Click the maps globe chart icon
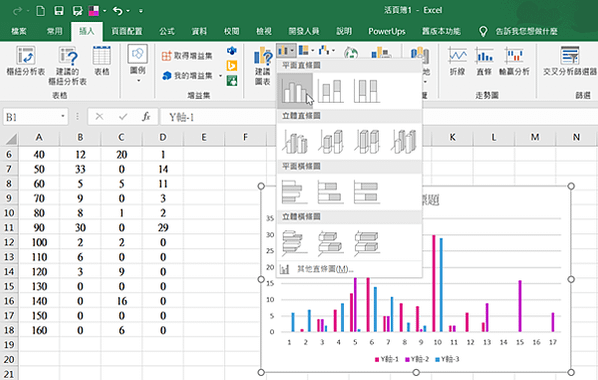This screenshot has height=380, width=598. pos(350,53)
